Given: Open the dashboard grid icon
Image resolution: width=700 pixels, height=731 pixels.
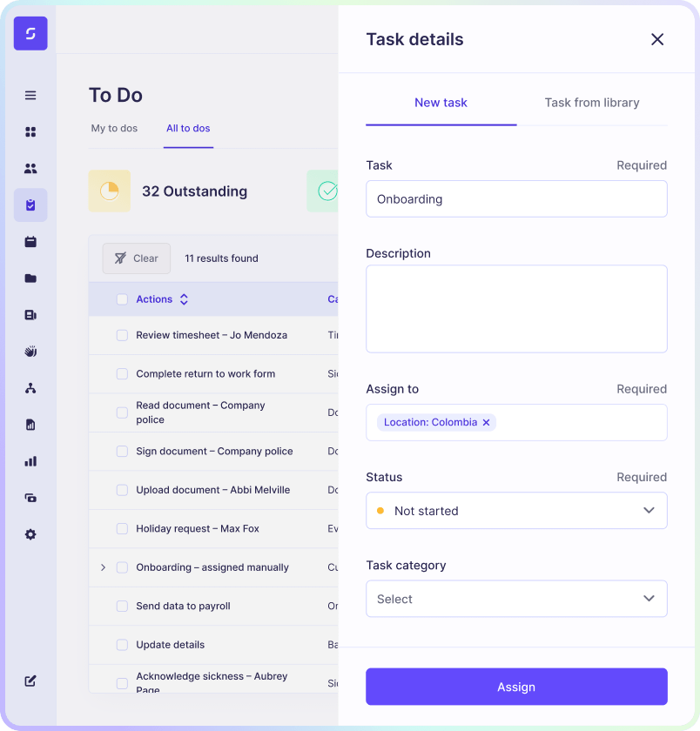Looking at the screenshot, I should (x=30, y=132).
